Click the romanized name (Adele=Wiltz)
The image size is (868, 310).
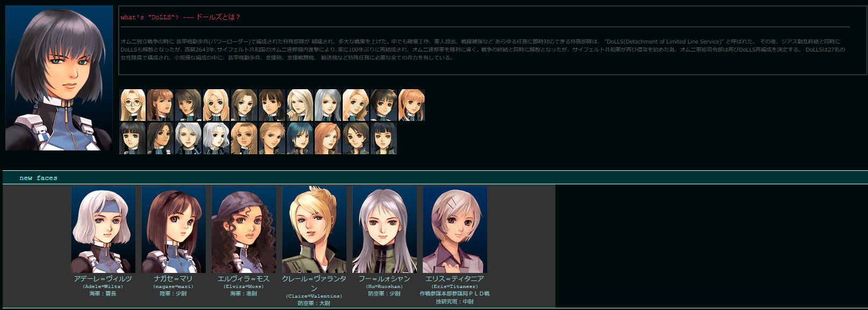(103, 287)
